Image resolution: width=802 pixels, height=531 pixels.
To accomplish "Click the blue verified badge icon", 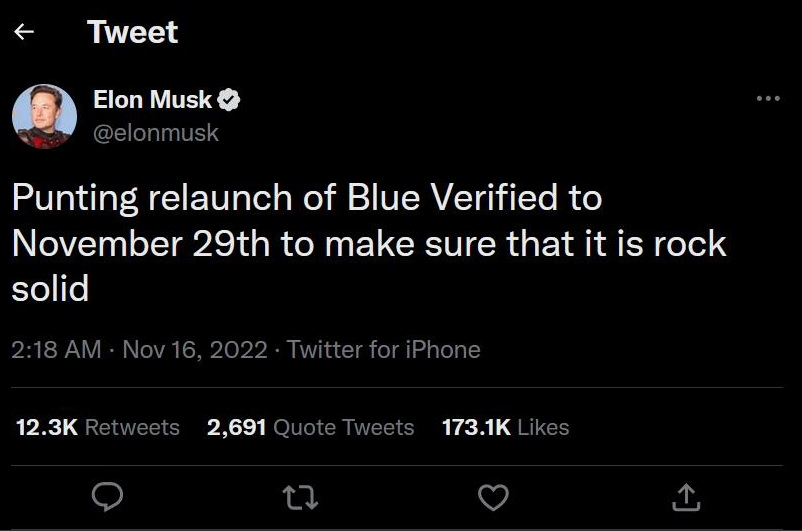I will pyautogui.click(x=229, y=100).
